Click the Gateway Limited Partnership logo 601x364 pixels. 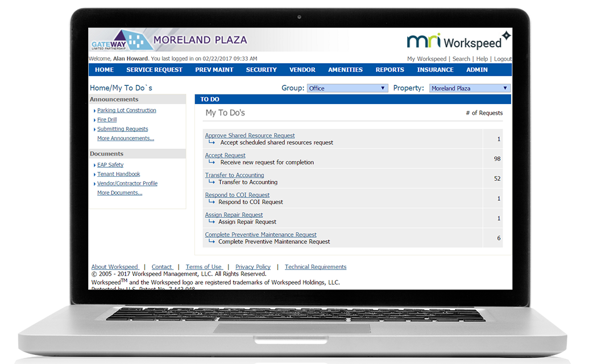tap(122, 40)
